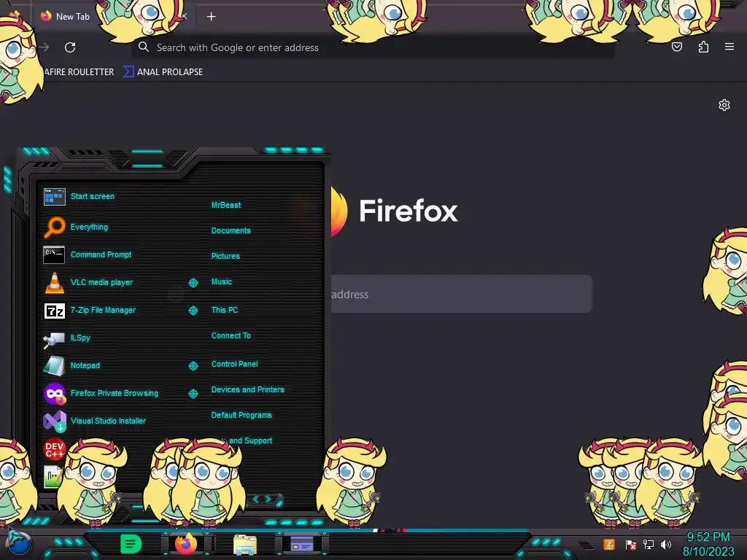The height and width of the screenshot is (560, 747).
Task: Open the green notes app on the taskbar
Action: [x=131, y=544]
